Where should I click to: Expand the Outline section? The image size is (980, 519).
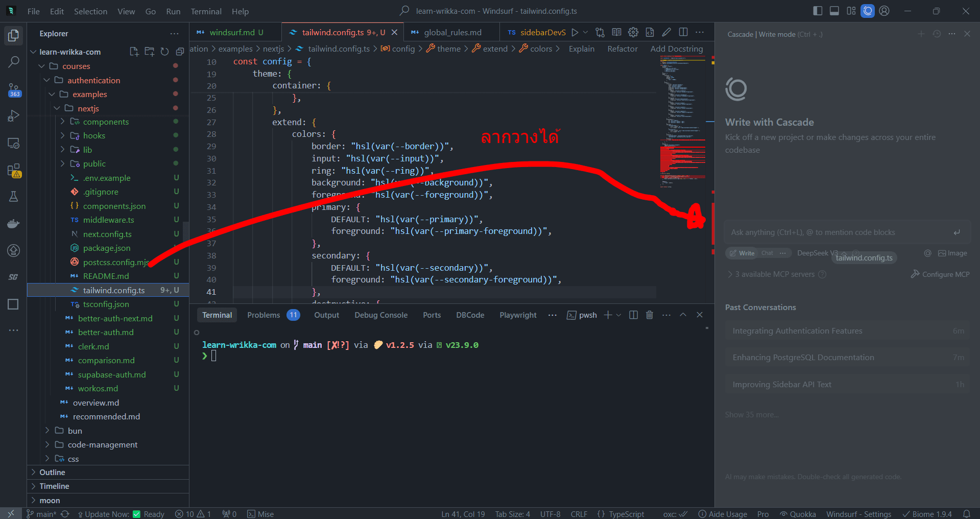coord(108,472)
